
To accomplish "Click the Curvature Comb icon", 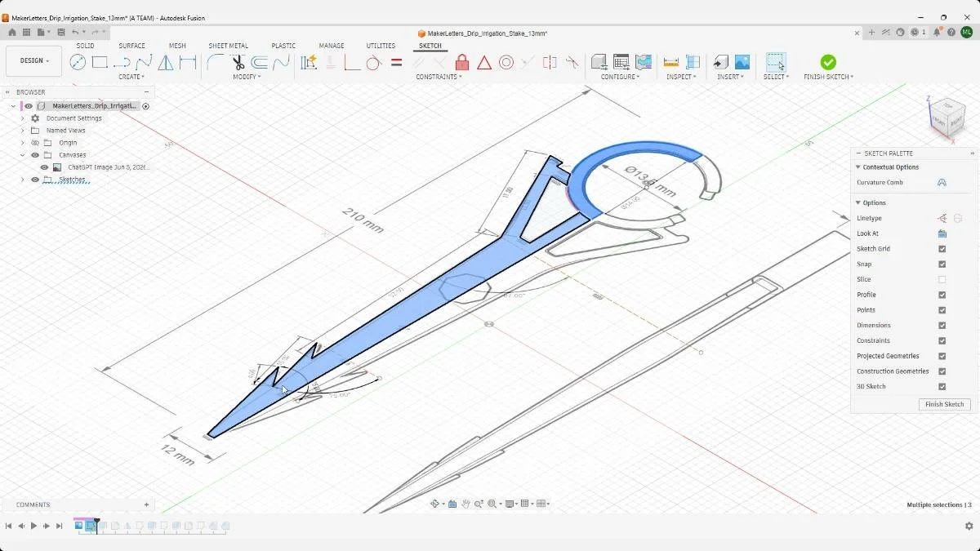I will pos(942,183).
